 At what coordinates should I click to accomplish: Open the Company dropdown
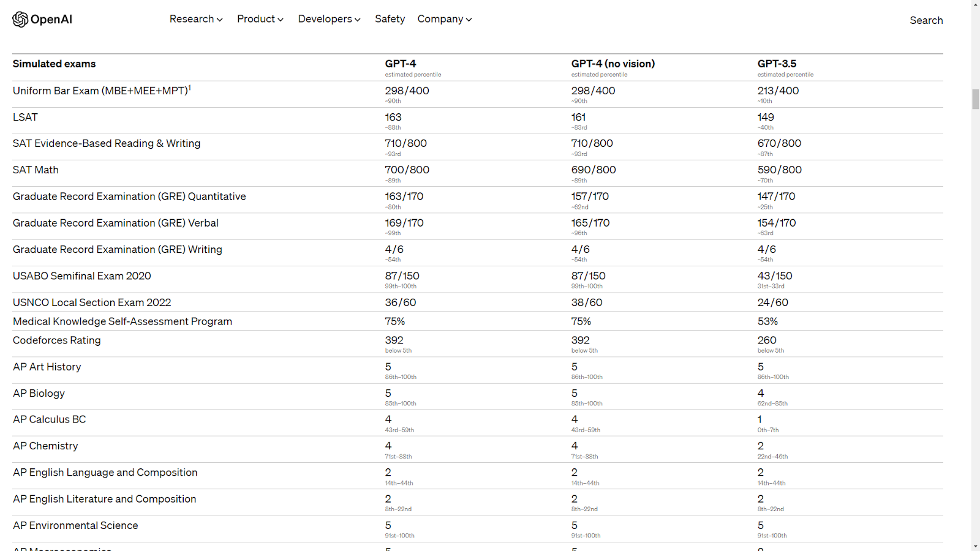click(445, 19)
